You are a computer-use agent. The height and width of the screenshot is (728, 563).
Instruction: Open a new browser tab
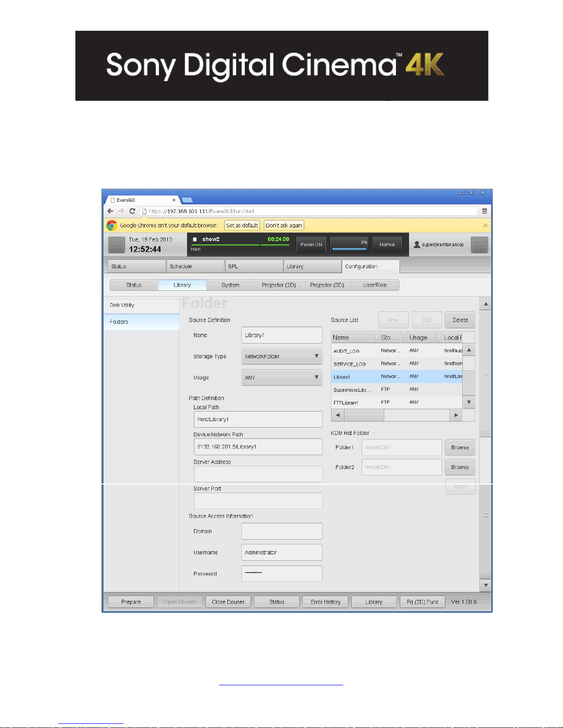click(x=187, y=200)
